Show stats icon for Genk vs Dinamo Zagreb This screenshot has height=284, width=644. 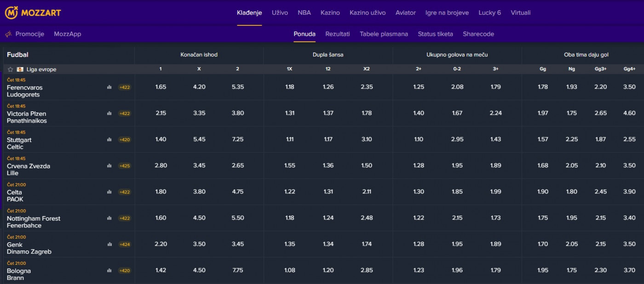(x=109, y=244)
